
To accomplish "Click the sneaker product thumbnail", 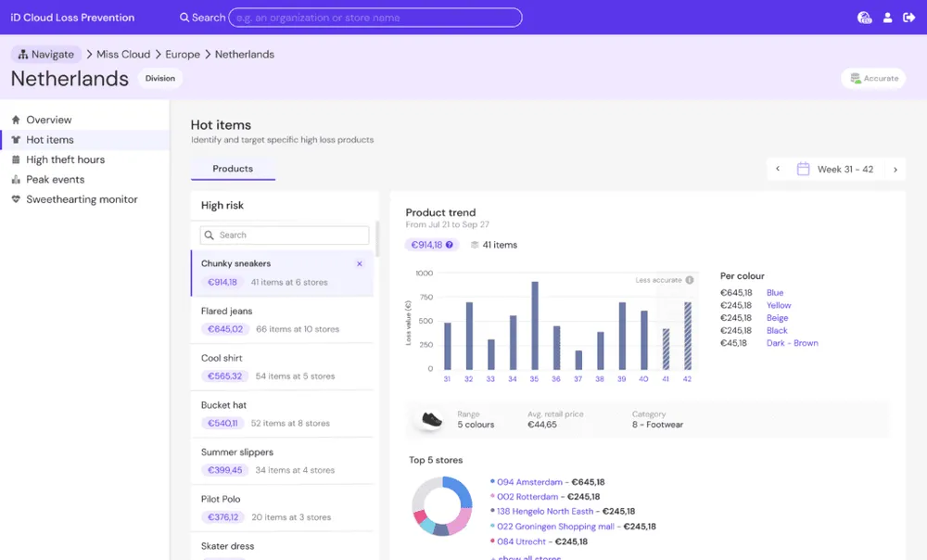I will [432, 420].
